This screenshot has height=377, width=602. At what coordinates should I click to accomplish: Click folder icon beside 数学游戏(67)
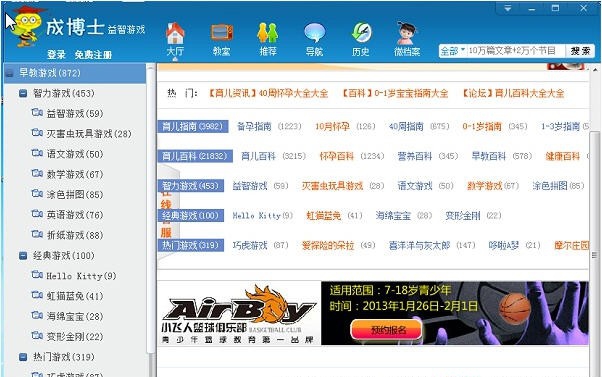37,174
